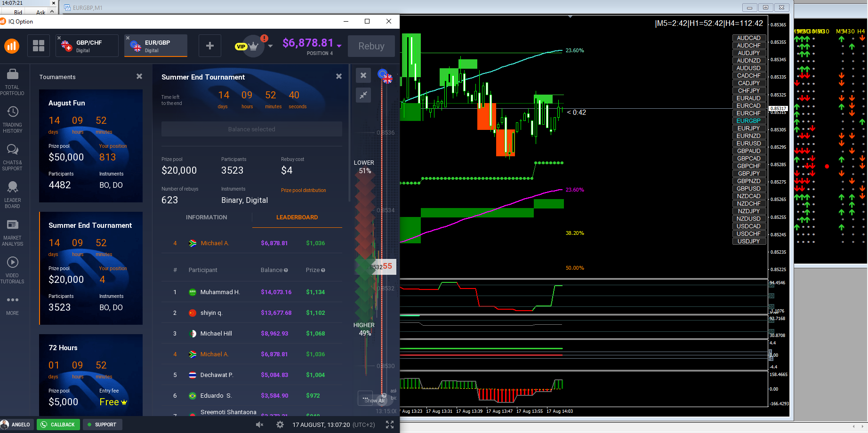Click the EUR/GBP flag marker on chart

(x=385, y=76)
